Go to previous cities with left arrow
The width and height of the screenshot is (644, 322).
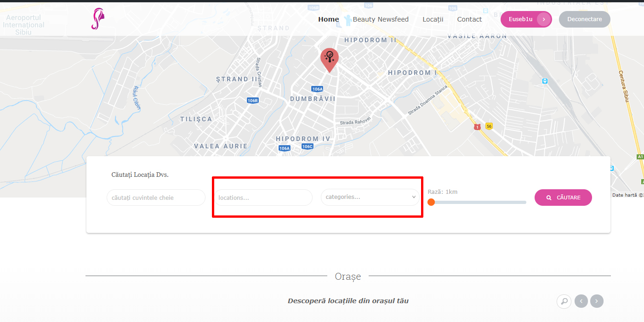pyautogui.click(x=581, y=301)
